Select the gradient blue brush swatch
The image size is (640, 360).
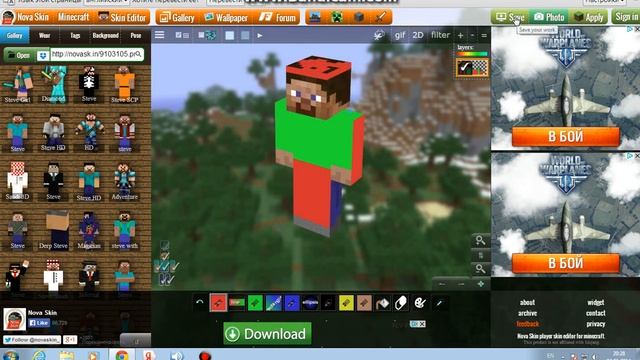273,303
